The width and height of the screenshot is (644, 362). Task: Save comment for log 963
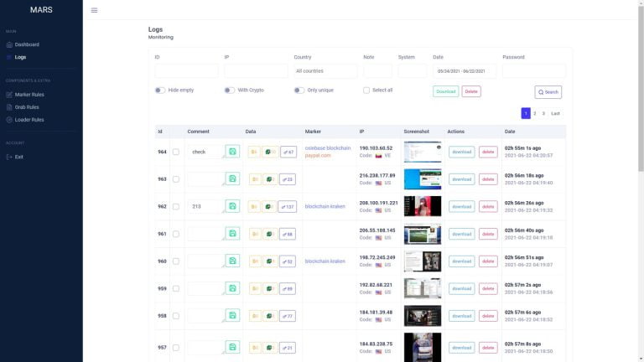(232, 179)
